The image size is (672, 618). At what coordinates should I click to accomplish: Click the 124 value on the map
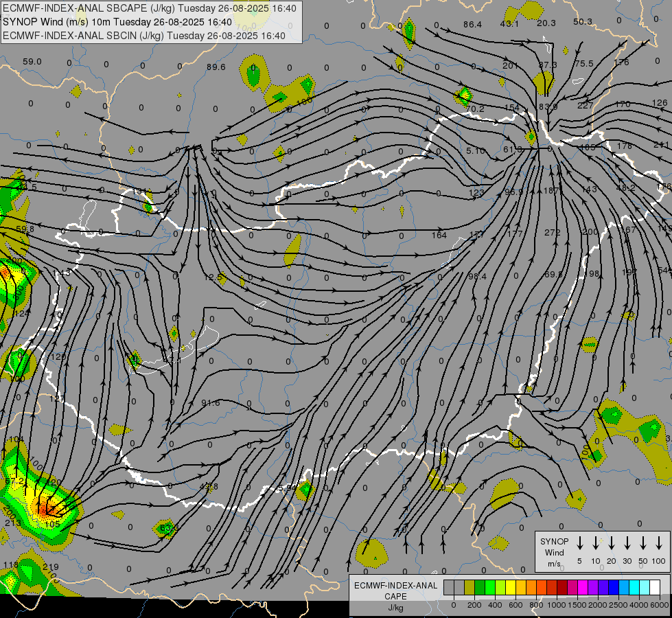pyautogui.click(x=21, y=314)
